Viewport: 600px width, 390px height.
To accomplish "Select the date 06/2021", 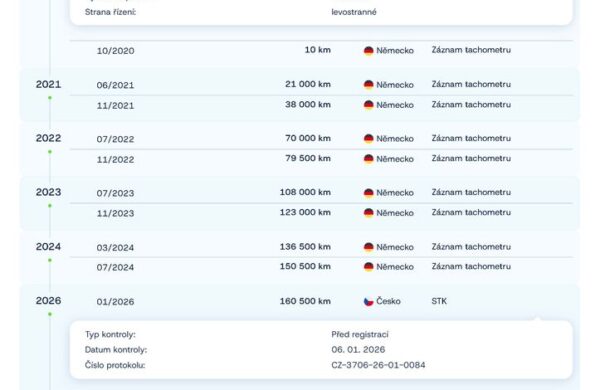I will point(116,85).
